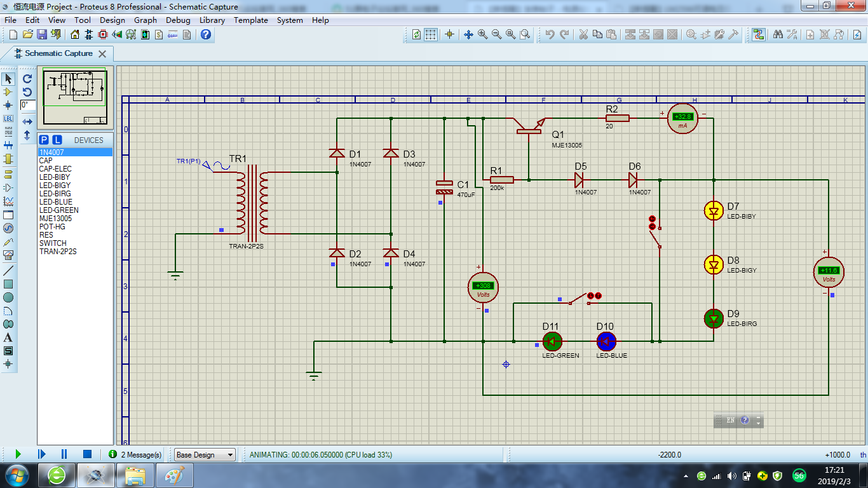Select the Buses Mode tool
This screenshot has height=488, width=868.
point(8,146)
